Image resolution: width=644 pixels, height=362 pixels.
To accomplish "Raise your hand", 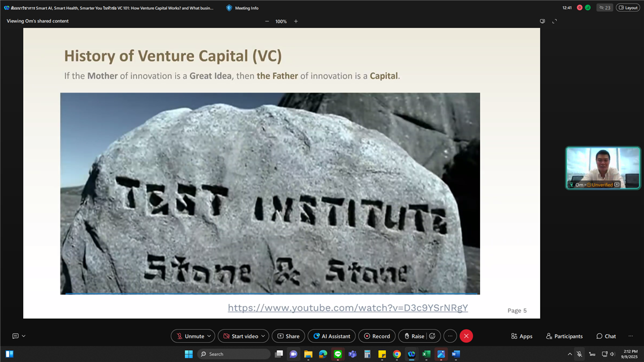I will point(413,336).
